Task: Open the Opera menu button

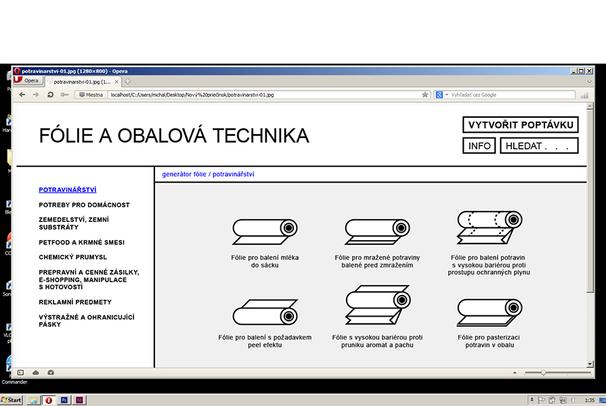Action: point(30,81)
